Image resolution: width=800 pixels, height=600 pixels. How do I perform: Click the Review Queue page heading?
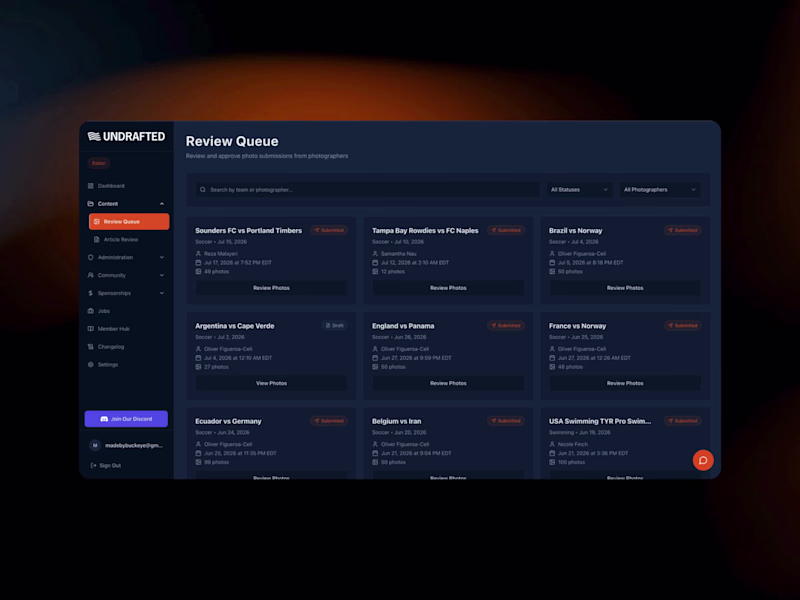[232, 141]
